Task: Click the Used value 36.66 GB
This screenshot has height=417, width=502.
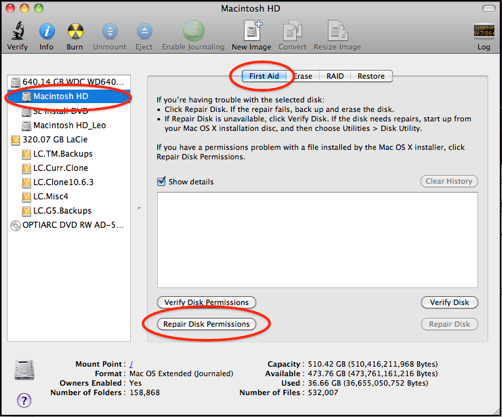Action: pyautogui.click(x=368, y=383)
